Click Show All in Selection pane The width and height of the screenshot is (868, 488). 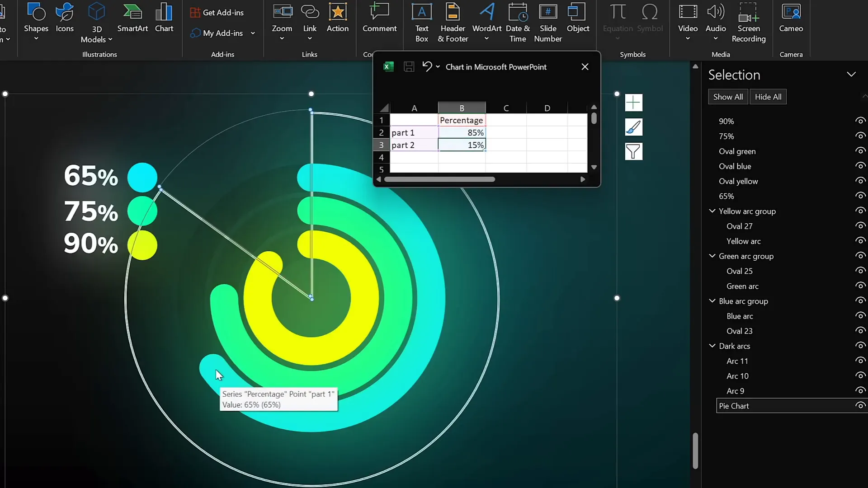click(x=728, y=97)
